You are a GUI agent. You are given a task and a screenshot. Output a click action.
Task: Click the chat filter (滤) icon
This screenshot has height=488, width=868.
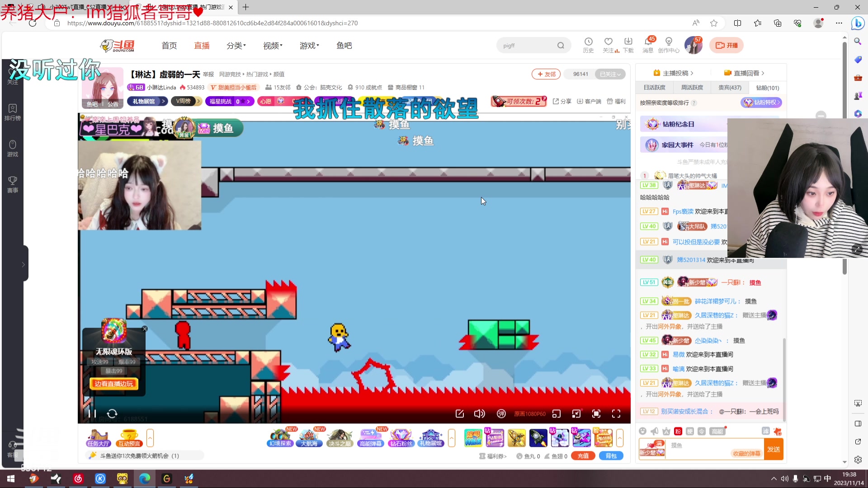765,431
